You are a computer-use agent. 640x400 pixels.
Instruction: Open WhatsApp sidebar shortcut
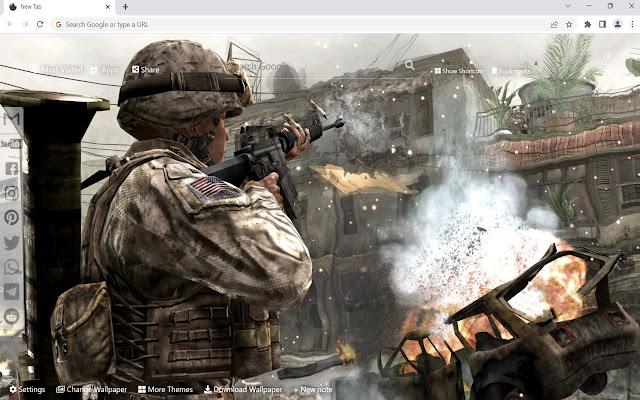coord(12,267)
